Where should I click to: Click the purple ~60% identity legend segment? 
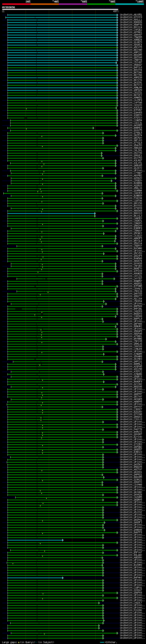click(73, 4)
